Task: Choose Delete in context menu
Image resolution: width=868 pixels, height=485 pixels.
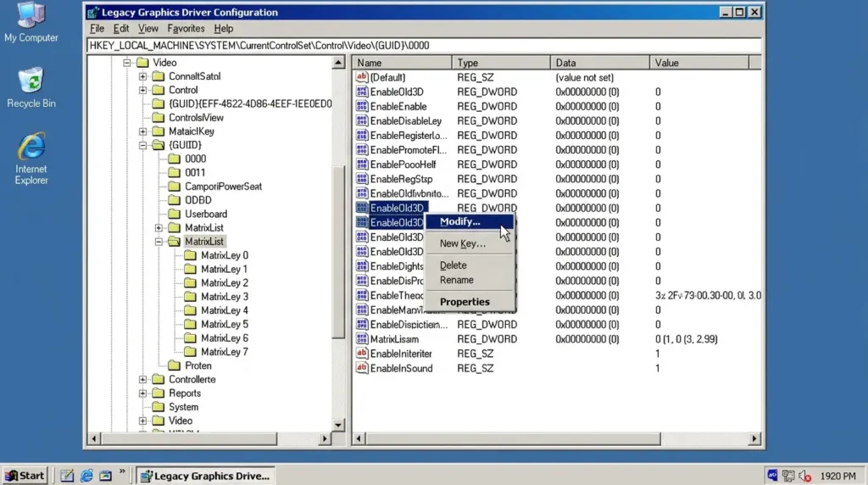Action: (470, 265)
